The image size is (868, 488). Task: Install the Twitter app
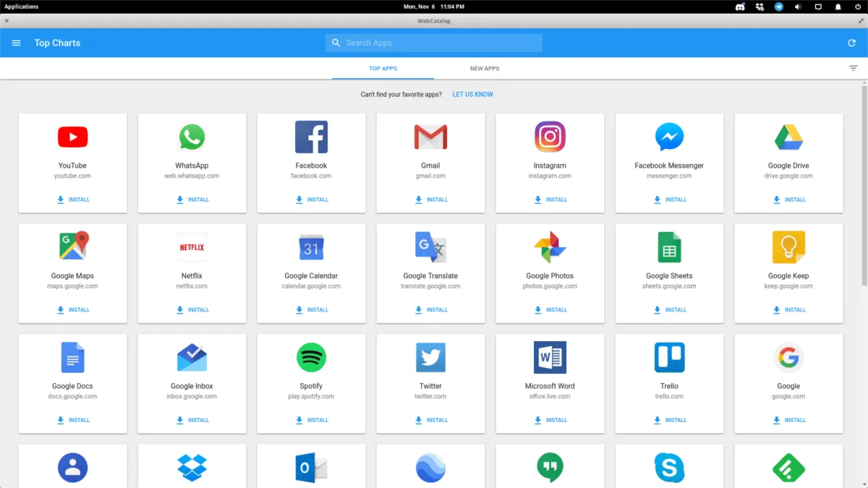click(431, 420)
